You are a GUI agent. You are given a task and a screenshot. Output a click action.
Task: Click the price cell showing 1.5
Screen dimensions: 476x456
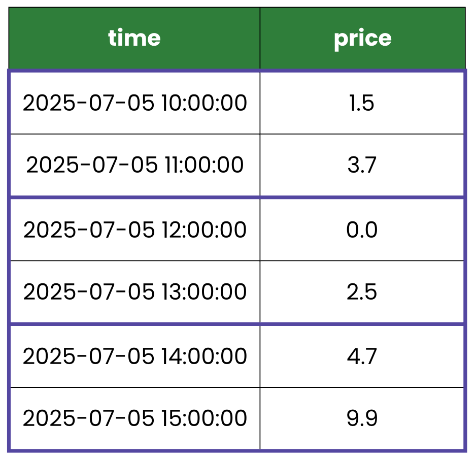click(362, 103)
